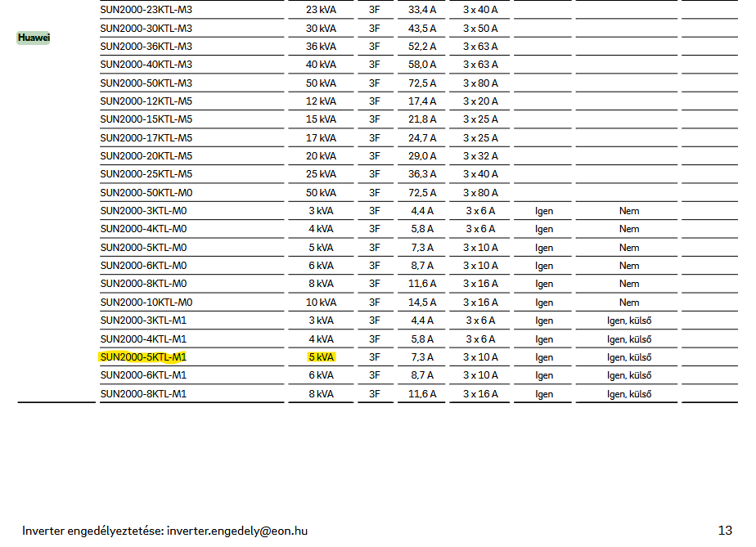756x547 pixels.
Task: Click 'Igen, külső' in SUN2000-5KTL-M1 row
Action: pyautogui.click(x=629, y=357)
